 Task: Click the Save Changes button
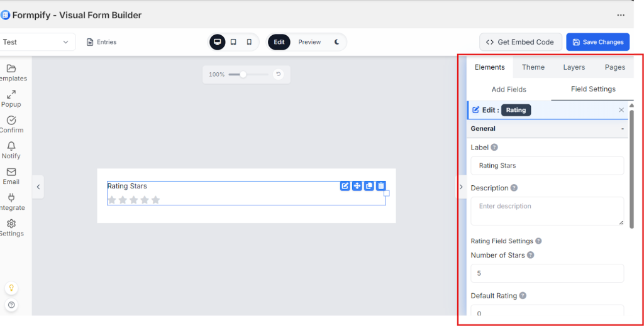click(597, 42)
